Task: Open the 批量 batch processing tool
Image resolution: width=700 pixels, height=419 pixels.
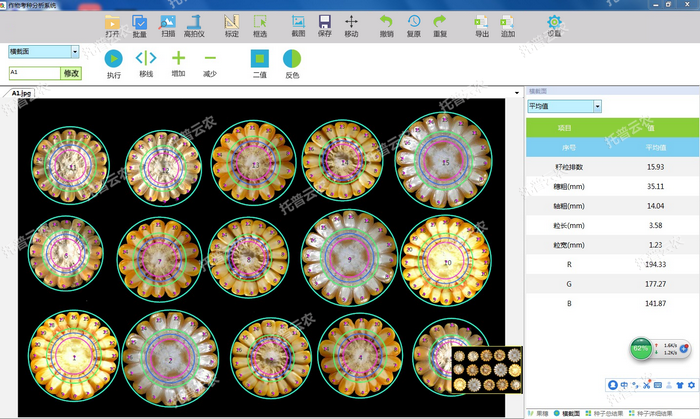Action: 140,22
